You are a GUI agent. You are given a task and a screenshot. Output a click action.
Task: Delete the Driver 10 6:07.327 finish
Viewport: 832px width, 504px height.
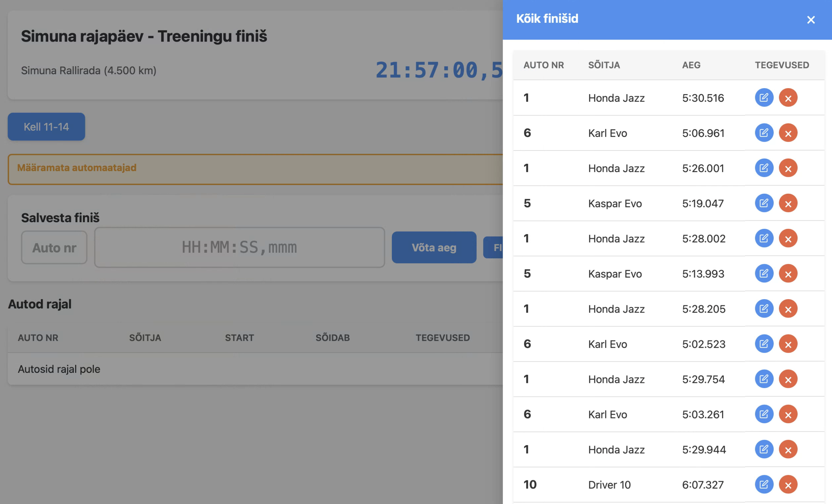(x=788, y=484)
